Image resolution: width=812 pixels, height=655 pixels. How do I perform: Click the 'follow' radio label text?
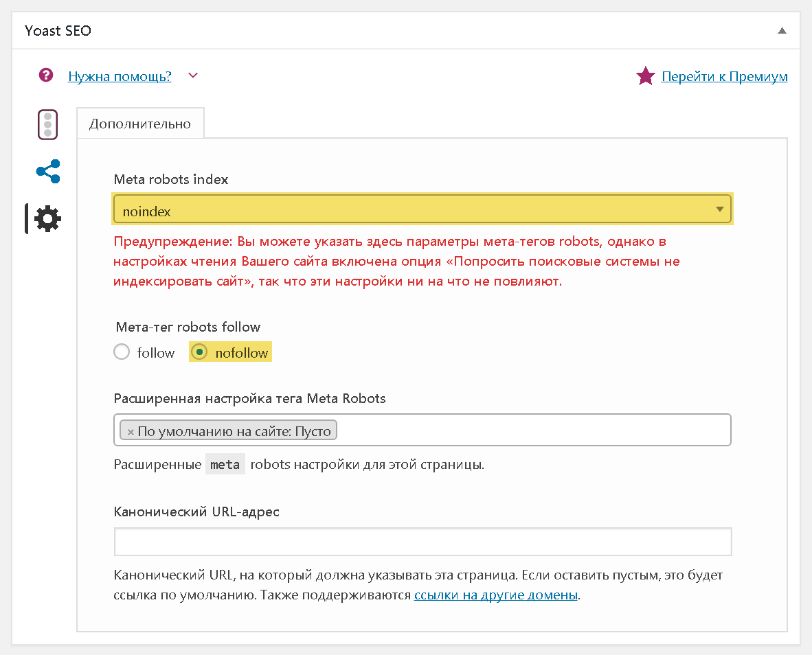pos(156,353)
